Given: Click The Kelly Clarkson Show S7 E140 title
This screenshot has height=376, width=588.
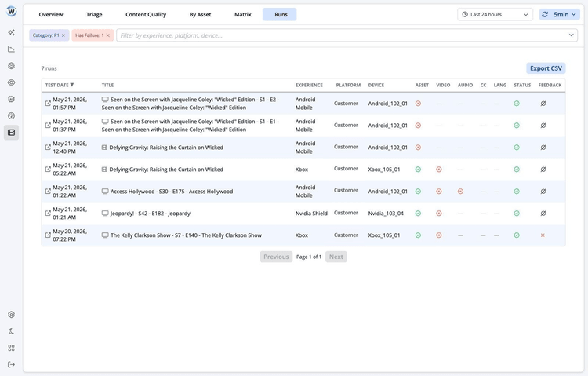Looking at the screenshot, I should 186,235.
